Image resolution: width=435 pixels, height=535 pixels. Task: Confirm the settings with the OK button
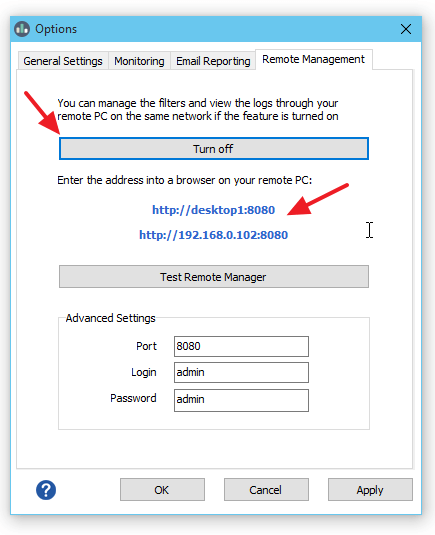[x=162, y=490]
